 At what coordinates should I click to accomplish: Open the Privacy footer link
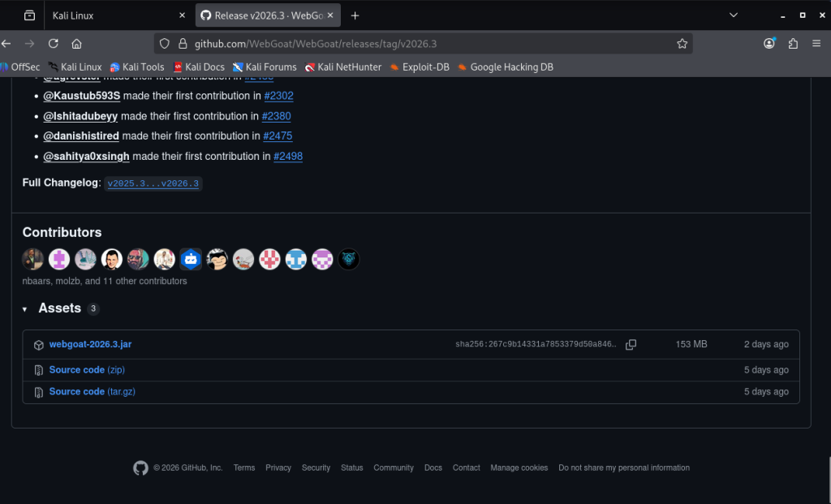coord(278,468)
